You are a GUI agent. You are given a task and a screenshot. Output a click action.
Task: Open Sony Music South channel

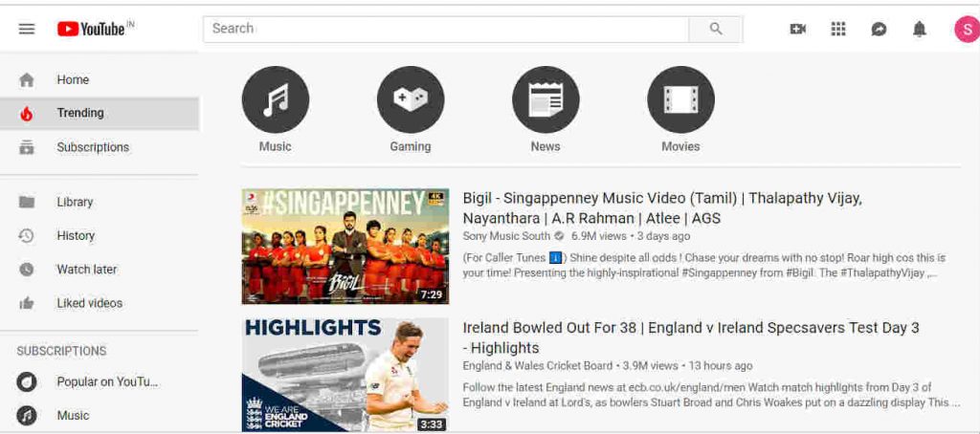[x=507, y=236]
